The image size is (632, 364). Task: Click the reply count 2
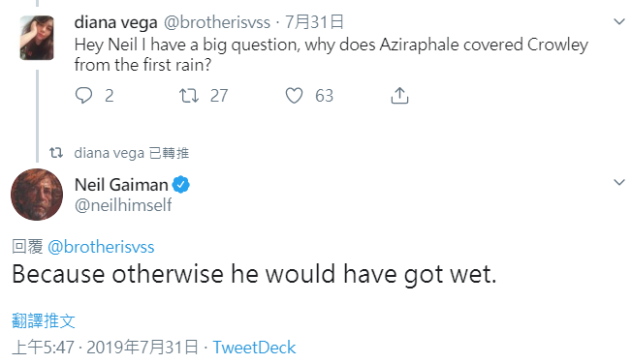click(x=110, y=96)
